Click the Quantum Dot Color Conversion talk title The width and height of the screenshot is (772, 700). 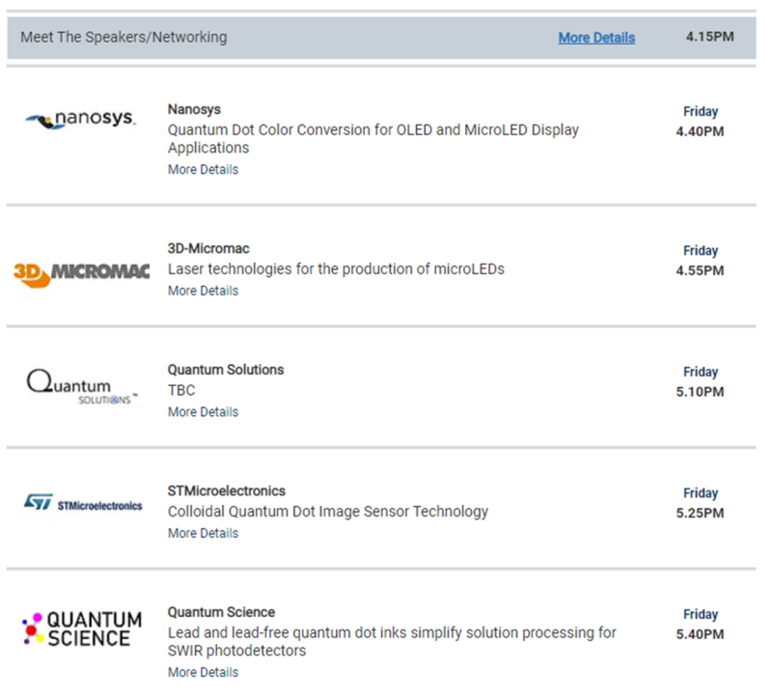click(x=373, y=129)
